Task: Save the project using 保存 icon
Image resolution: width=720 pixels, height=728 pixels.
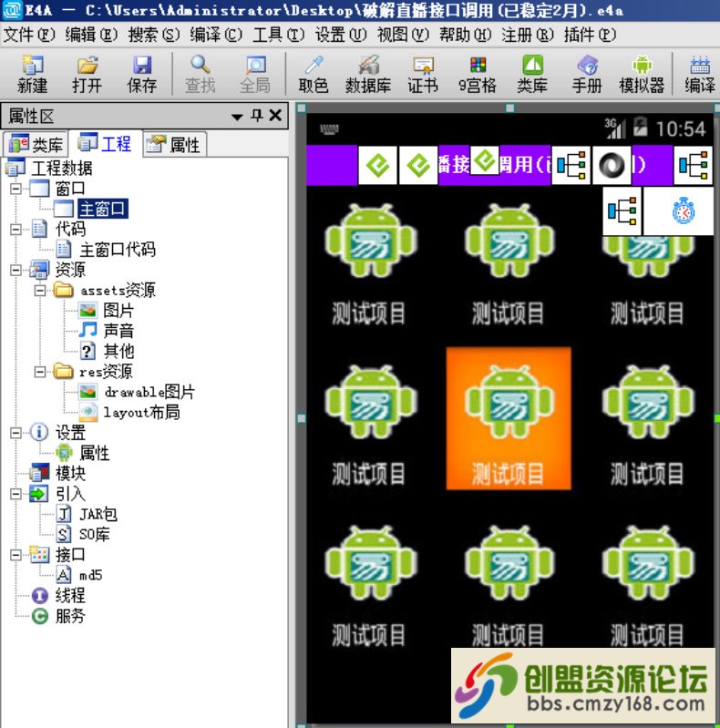Action: pyautogui.click(x=141, y=75)
